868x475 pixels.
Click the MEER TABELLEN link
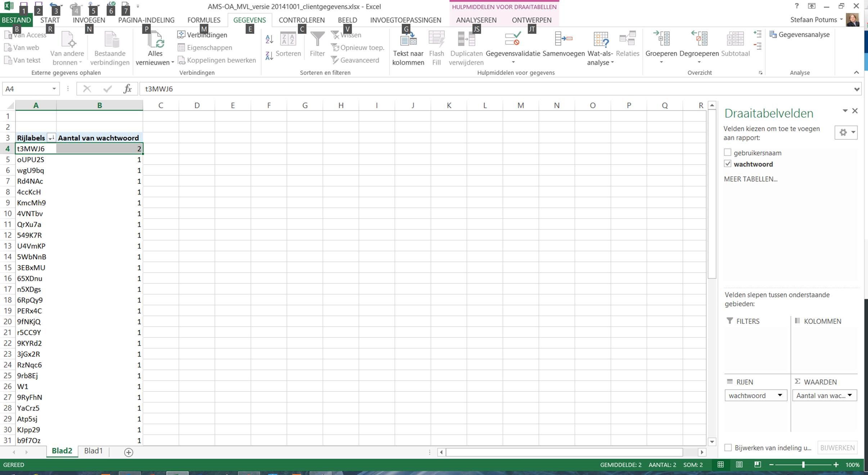click(x=751, y=179)
